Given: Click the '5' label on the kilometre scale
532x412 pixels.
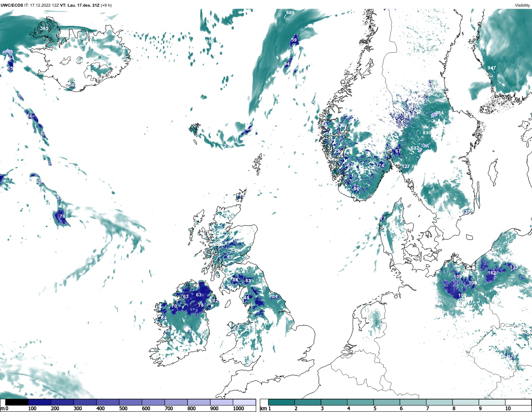Looking at the screenshot, I should (375, 409).
